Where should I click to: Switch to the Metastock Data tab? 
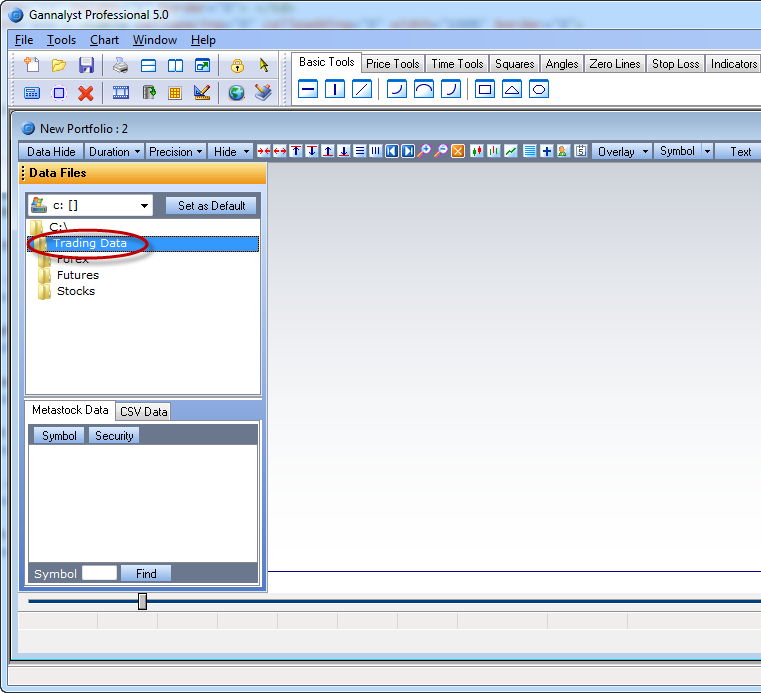click(70, 410)
